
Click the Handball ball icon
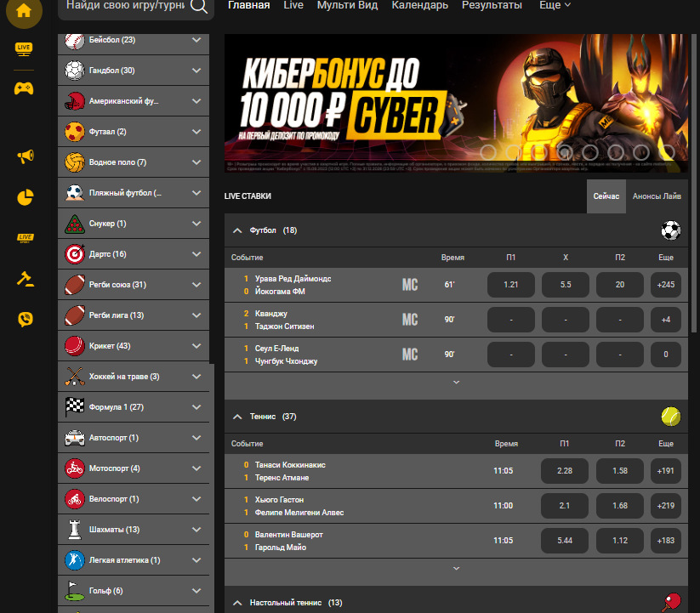coord(75,71)
